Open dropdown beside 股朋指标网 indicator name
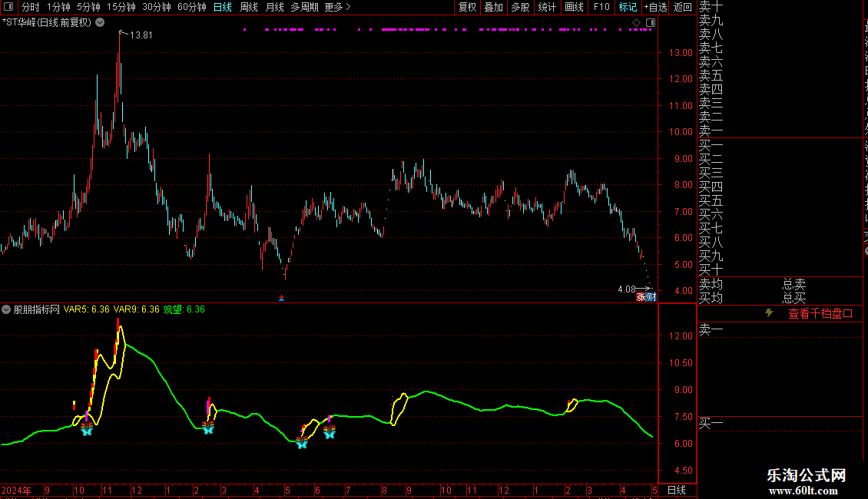The height and width of the screenshot is (499, 868). pos(6,309)
